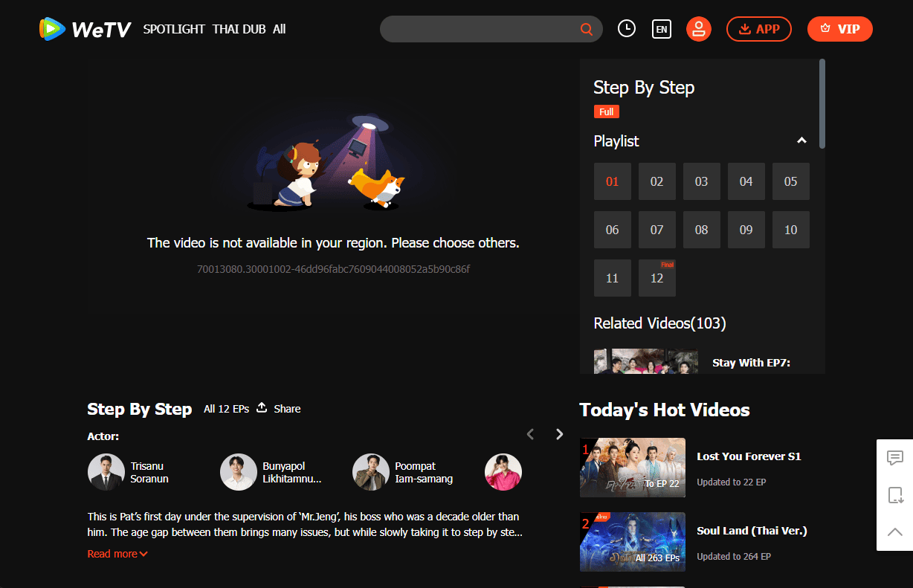Open the user profile avatar icon
The height and width of the screenshot is (588, 913).
coord(699,29)
